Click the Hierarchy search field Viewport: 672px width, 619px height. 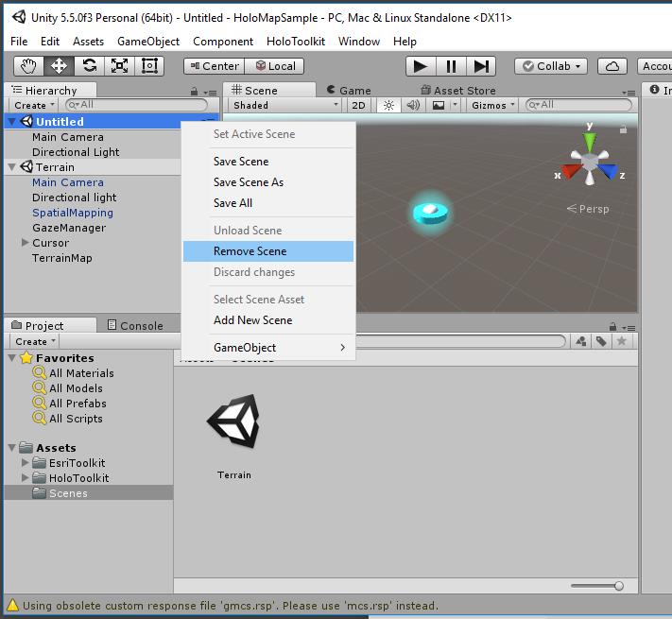pos(136,105)
